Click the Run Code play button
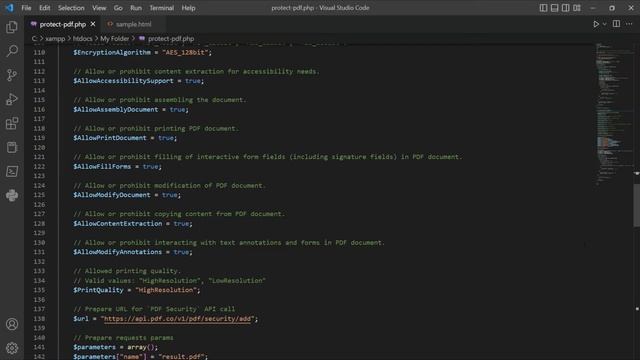640x360 pixels. click(x=596, y=24)
